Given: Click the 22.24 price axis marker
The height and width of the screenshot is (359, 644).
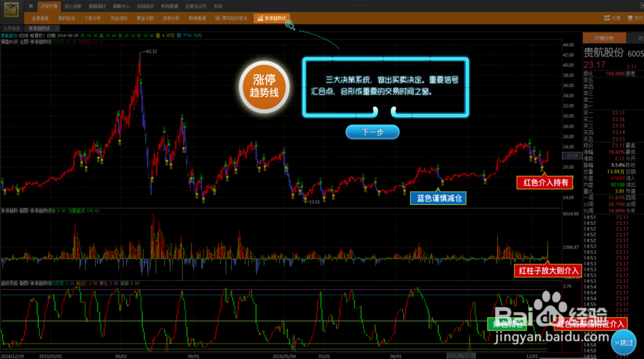Looking at the screenshot, I should (x=572, y=155).
